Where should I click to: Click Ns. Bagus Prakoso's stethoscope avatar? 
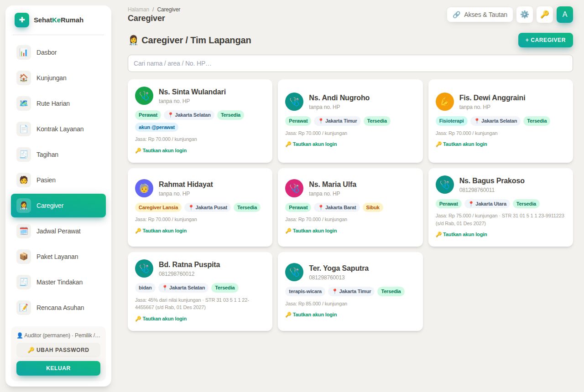point(445,185)
